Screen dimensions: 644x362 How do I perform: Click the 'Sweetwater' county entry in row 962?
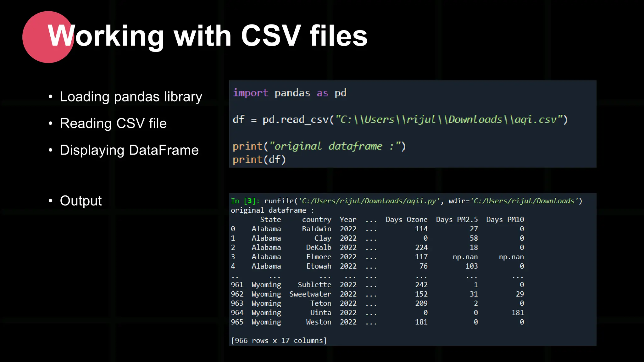coord(310,294)
